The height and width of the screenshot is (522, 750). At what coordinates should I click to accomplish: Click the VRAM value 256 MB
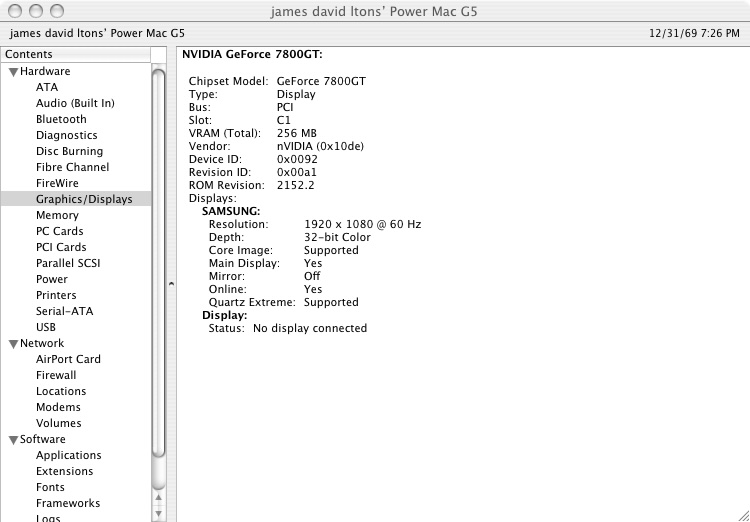click(x=297, y=133)
